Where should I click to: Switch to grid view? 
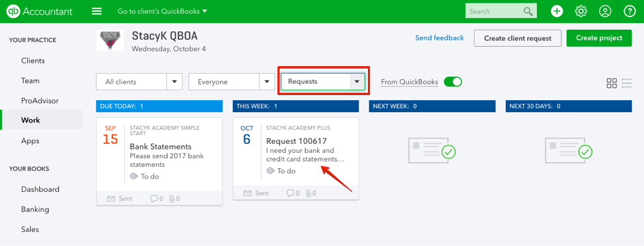click(x=612, y=83)
